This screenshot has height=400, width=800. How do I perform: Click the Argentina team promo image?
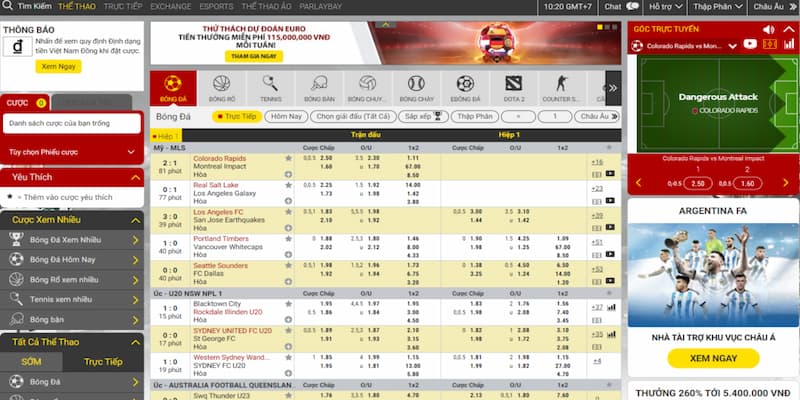click(x=713, y=275)
